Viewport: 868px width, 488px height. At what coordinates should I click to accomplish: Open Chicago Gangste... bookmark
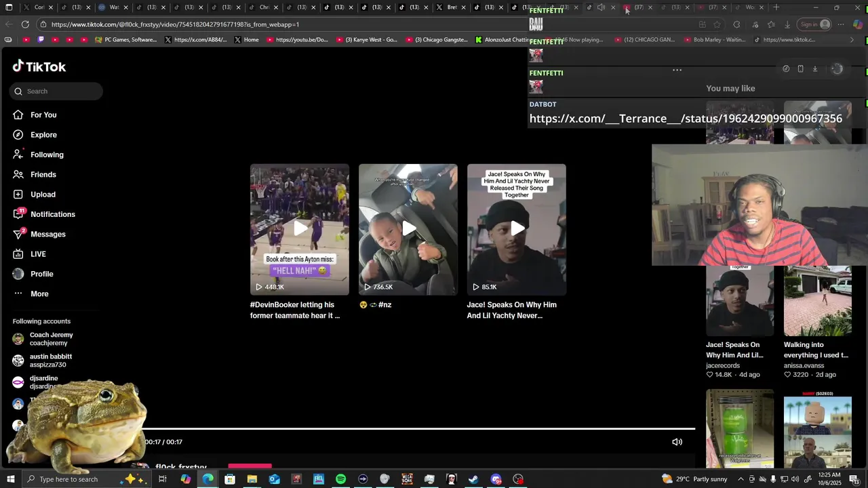tap(437, 39)
